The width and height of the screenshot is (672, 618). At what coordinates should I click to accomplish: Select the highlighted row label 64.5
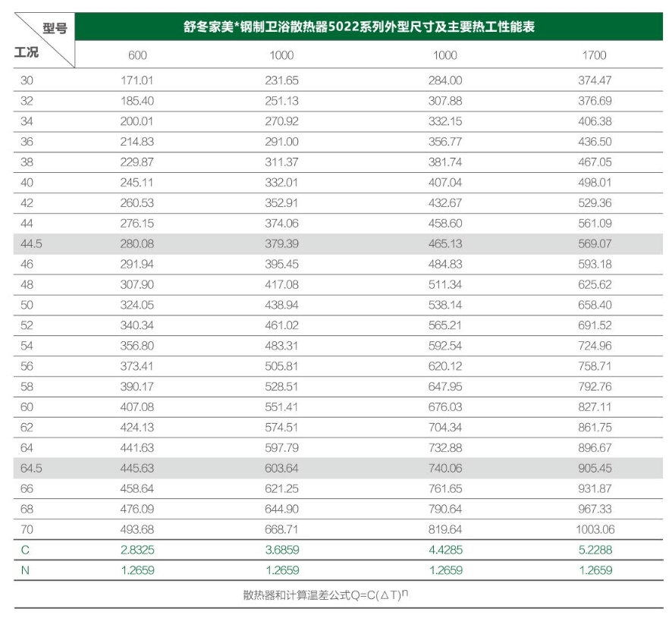(31, 469)
